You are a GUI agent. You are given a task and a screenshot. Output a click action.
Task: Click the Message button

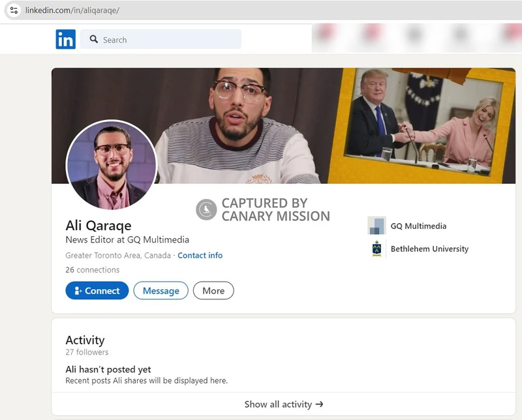click(161, 290)
